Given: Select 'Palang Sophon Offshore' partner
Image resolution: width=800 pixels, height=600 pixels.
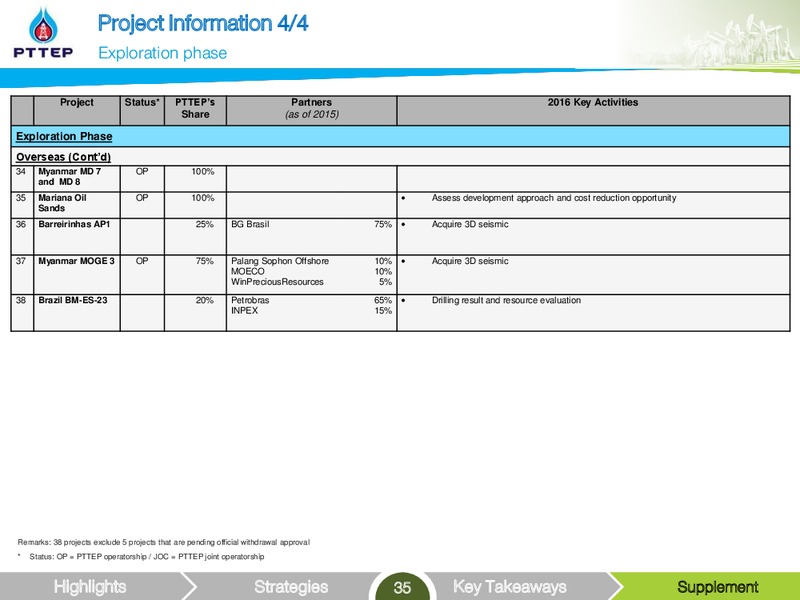Looking at the screenshot, I should [x=280, y=261].
